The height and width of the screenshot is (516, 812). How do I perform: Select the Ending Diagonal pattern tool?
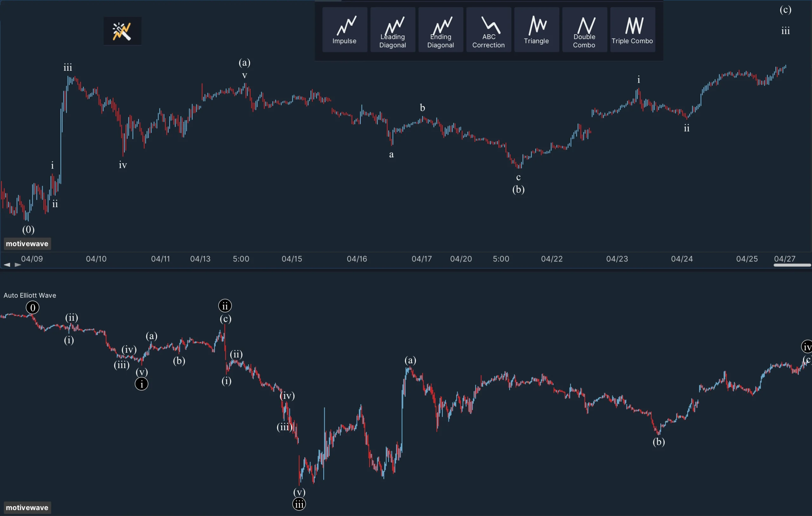click(440, 30)
